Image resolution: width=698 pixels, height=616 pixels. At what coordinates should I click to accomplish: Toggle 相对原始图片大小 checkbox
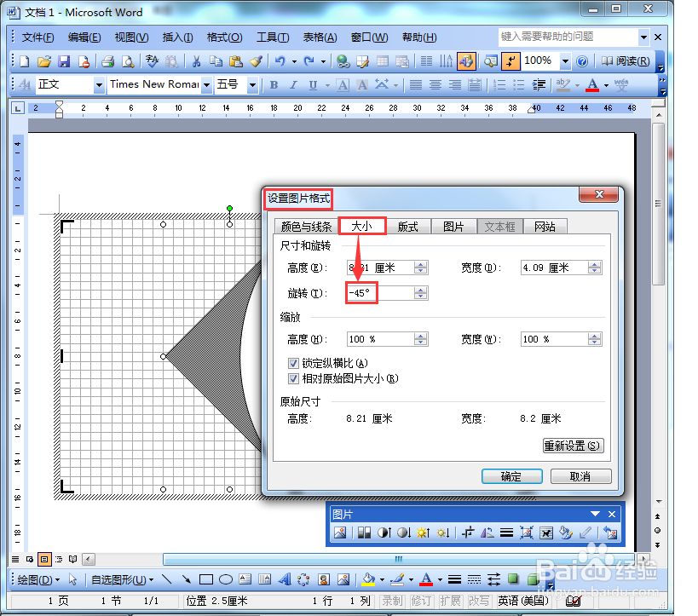click(x=293, y=379)
